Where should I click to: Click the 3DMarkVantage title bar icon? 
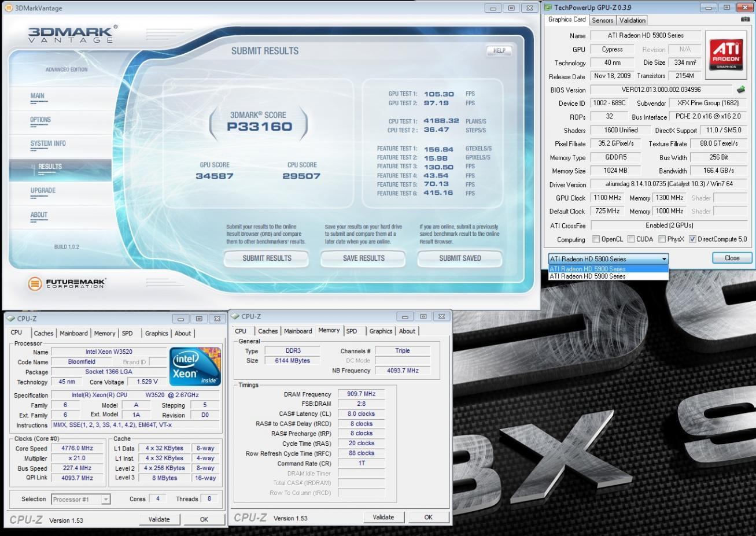click(8, 8)
